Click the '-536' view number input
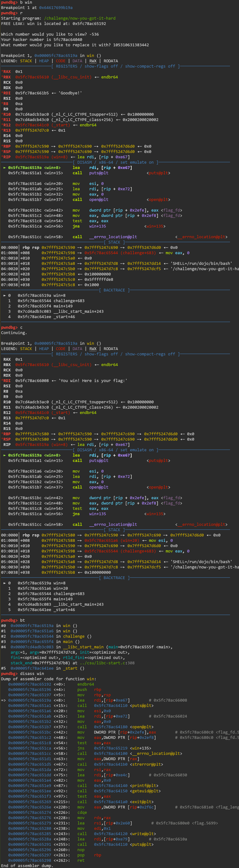 coord(94,34)
